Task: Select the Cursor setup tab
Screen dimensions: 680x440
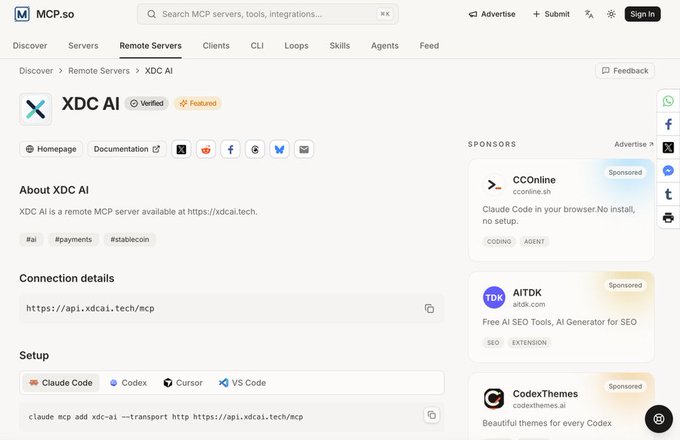Action: 183,383
